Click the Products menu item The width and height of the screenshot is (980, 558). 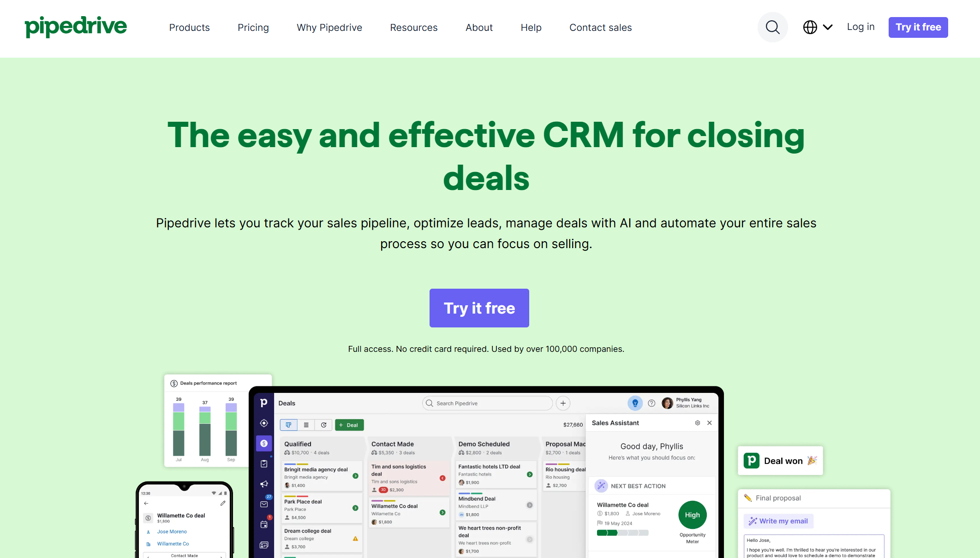pos(189,27)
